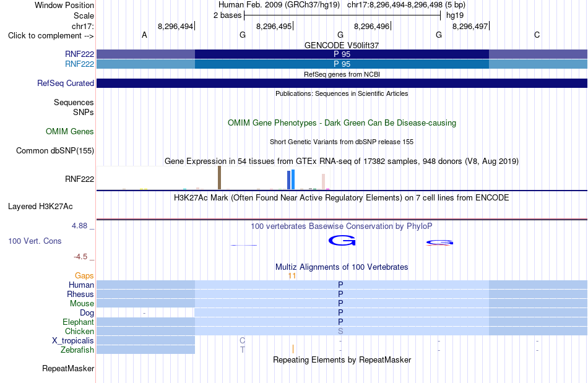Click the Sequences track label
The height and width of the screenshot is (383, 588).
coord(74,102)
